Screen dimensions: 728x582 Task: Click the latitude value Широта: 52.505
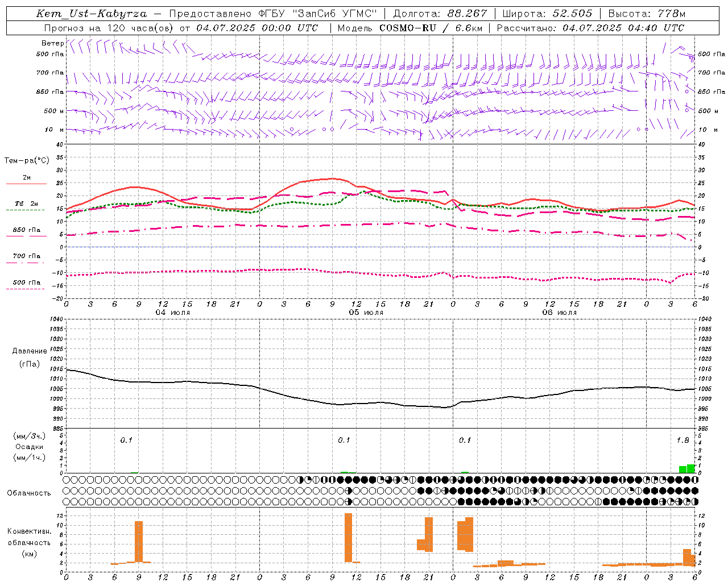coord(547,14)
